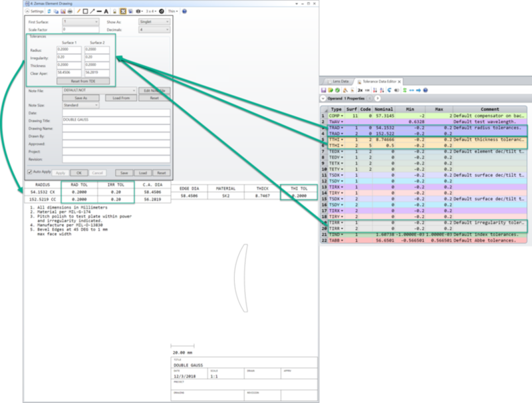Viewport: 532px width, 403px height.
Task: Click the lock window padlock icon
Action: [x=114, y=11]
